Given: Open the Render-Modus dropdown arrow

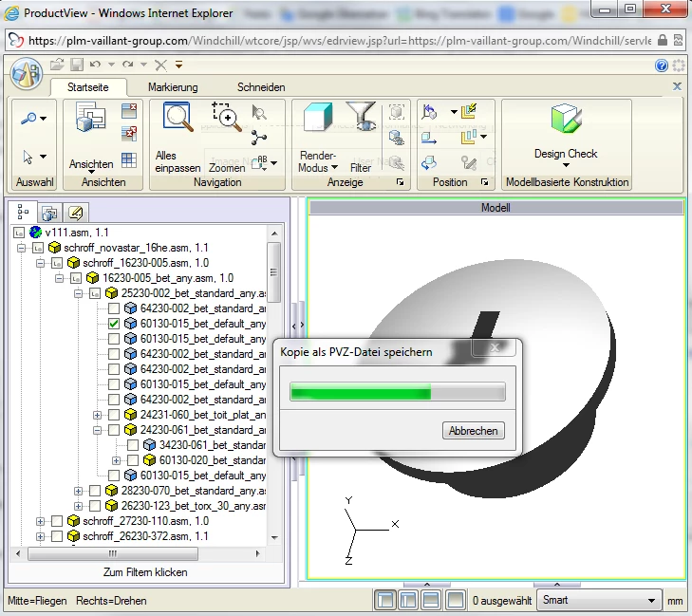Looking at the screenshot, I should tap(334, 168).
